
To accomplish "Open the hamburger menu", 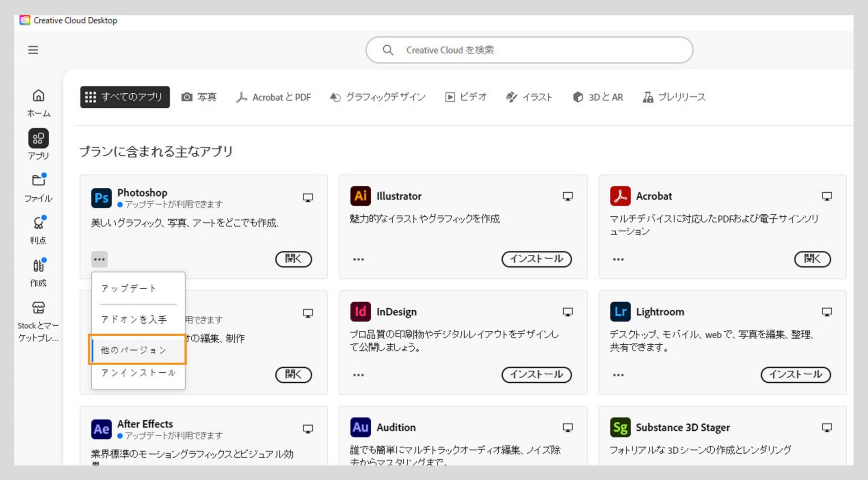I will [x=33, y=50].
